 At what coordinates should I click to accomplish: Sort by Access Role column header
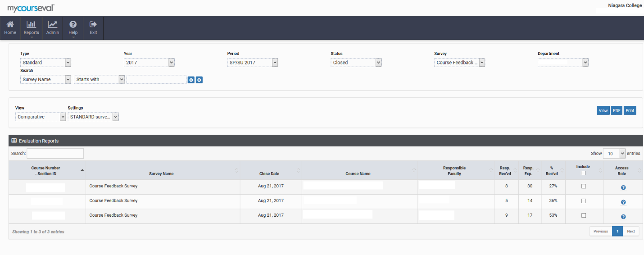click(x=623, y=171)
